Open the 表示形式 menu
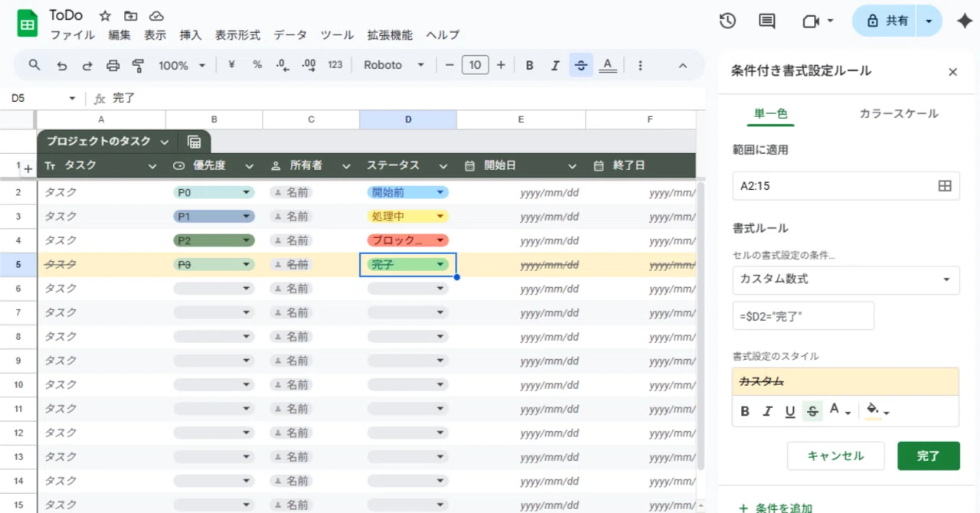980x513 pixels. [x=237, y=35]
